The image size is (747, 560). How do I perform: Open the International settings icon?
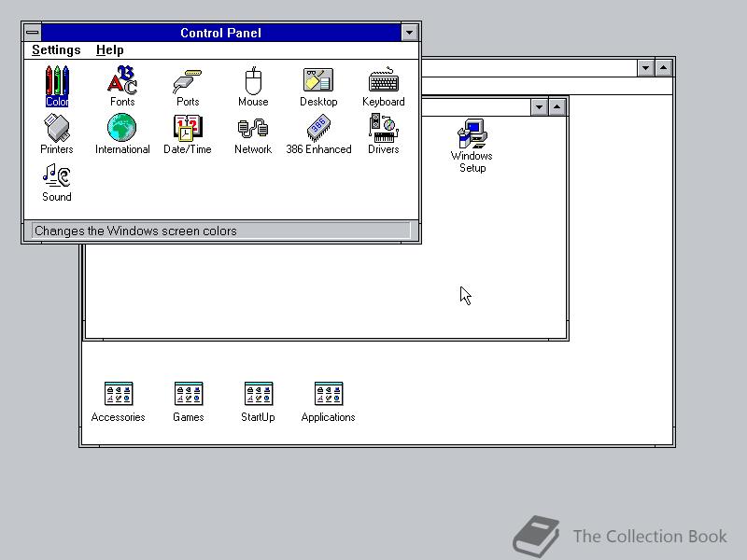122,133
